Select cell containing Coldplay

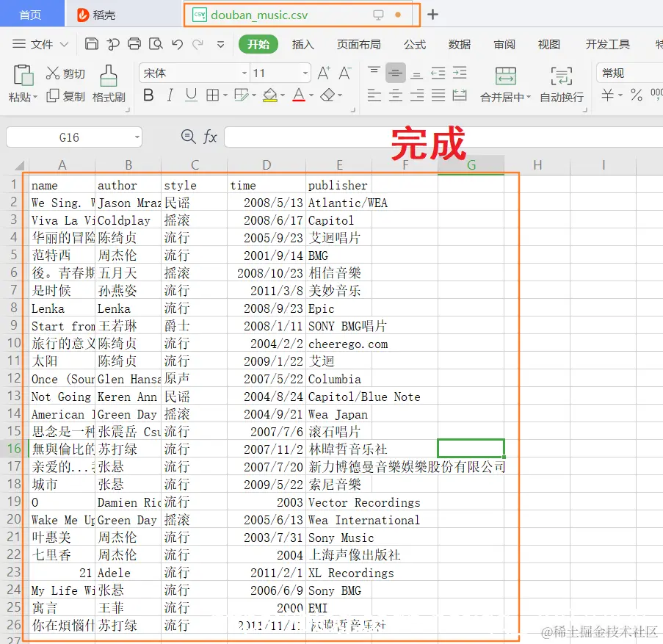[128, 220]
